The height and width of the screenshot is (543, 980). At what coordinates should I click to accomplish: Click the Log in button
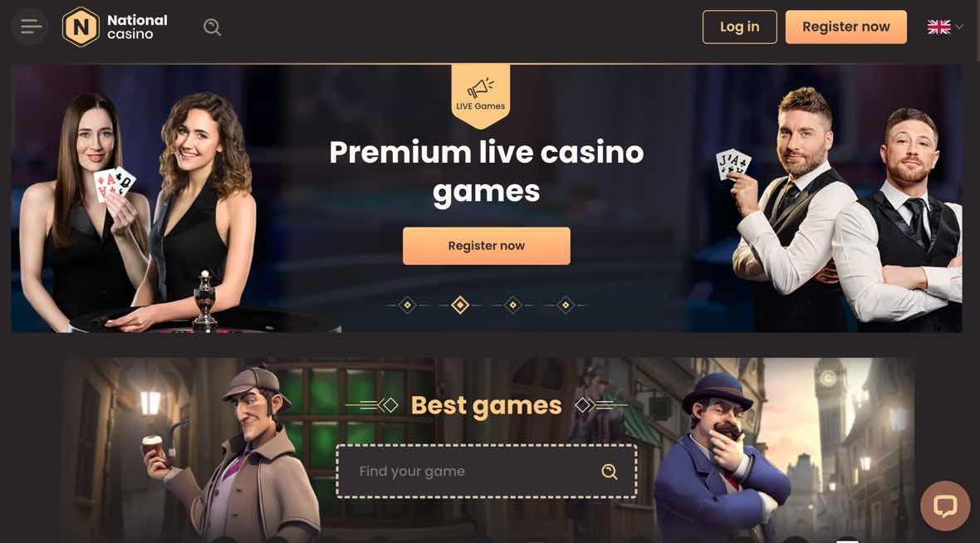click(x=739, y=27)
